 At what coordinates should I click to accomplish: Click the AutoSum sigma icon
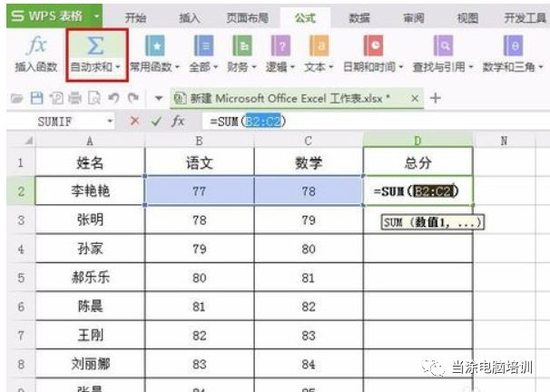click(x=95, y=45)
